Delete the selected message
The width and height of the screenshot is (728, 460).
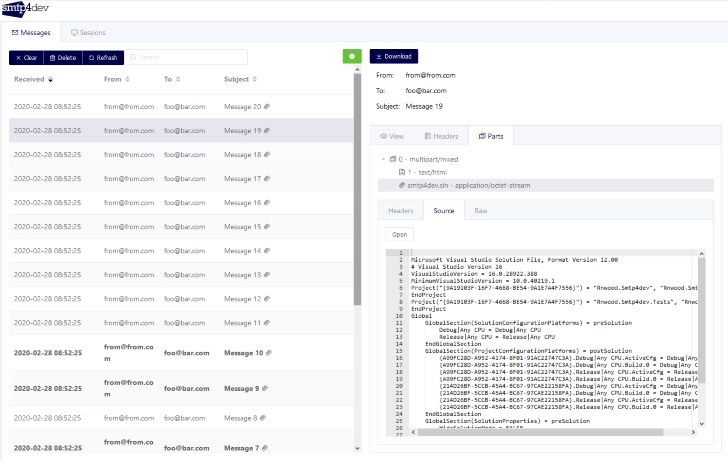pos(63,58)
